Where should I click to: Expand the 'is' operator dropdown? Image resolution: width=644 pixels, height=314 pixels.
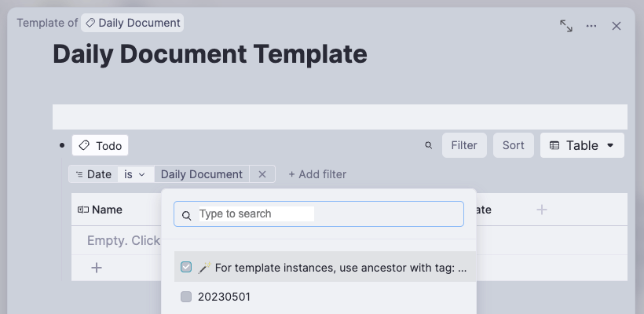tap(136, 174)
